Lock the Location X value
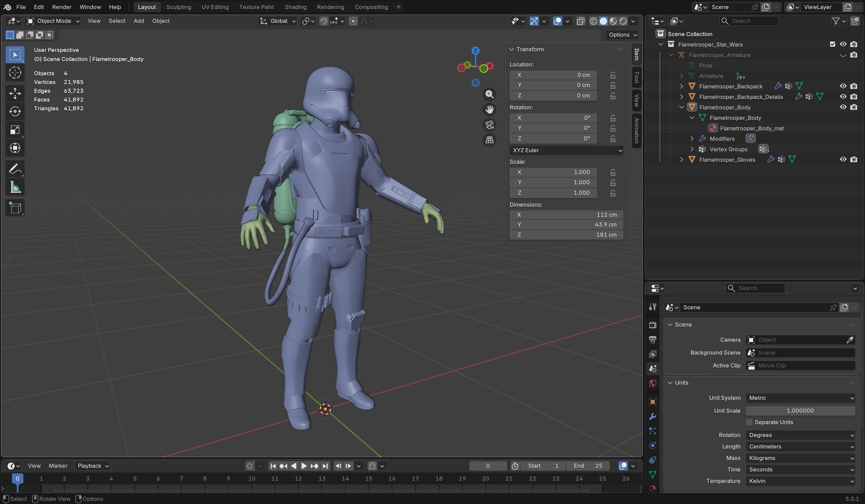 click(613, 75)
